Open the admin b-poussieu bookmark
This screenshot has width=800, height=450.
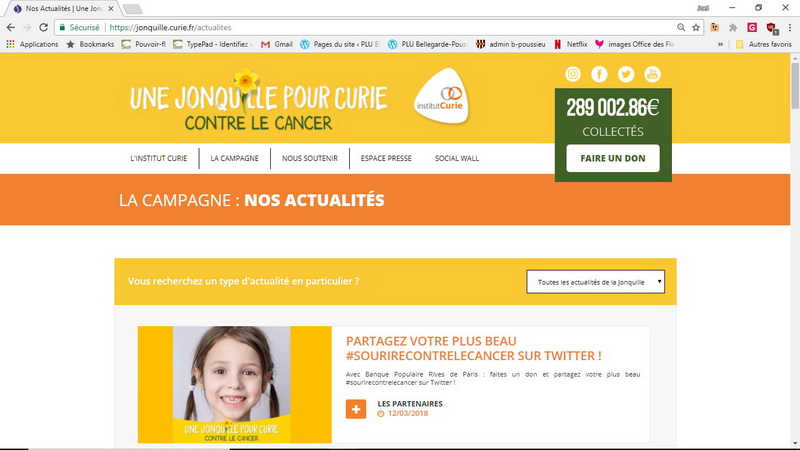coord(511,44)
